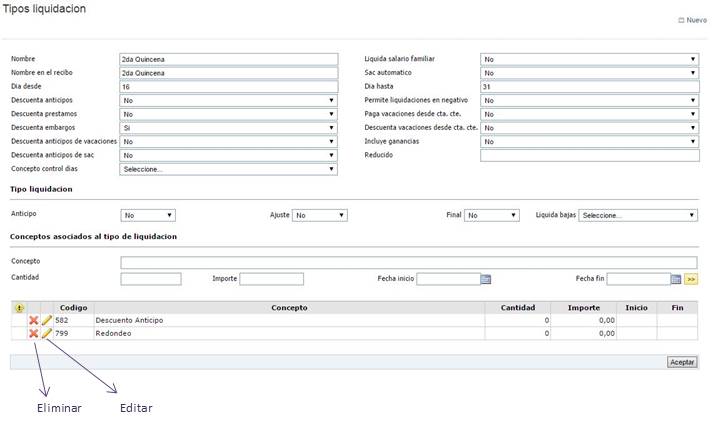
Task: Expand the Liquida salario familiar dropdown
Action: click(589, 59)
